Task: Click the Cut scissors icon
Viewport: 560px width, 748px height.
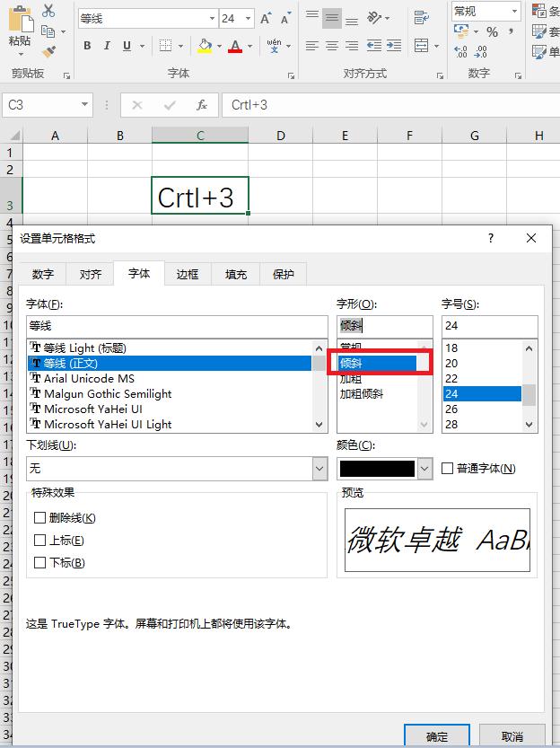Action: point(48,11)
